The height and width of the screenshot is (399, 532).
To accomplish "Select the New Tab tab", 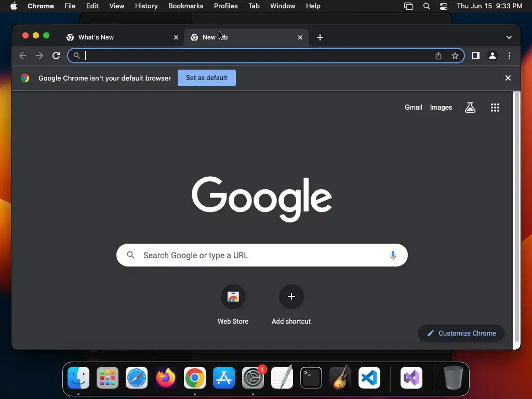I will click(246, 37).
